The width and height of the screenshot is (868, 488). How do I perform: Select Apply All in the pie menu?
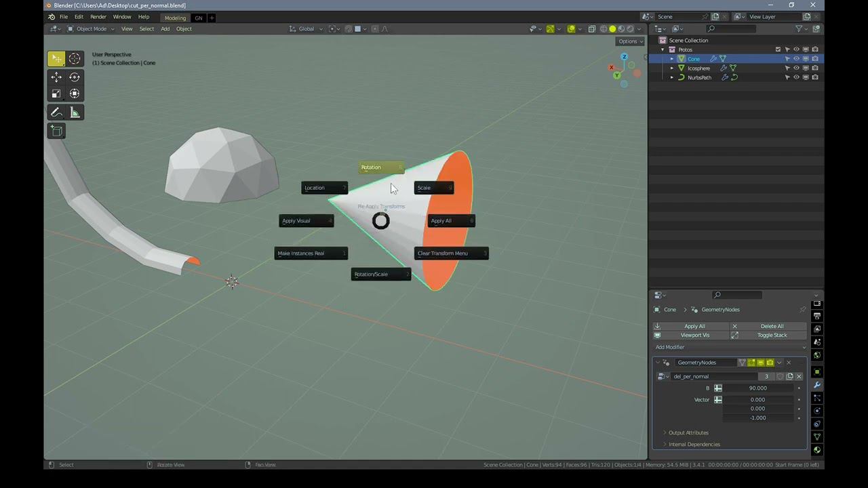[x=451, y=221]
